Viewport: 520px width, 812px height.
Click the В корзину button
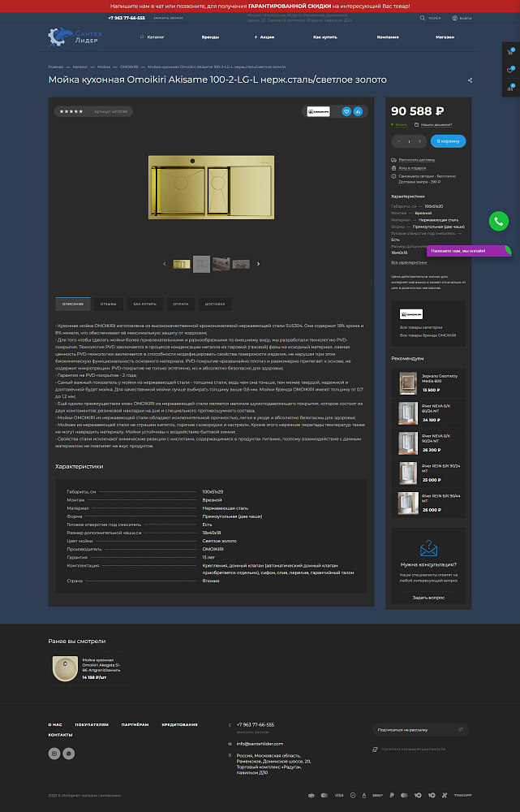click(x=448, y=141)
